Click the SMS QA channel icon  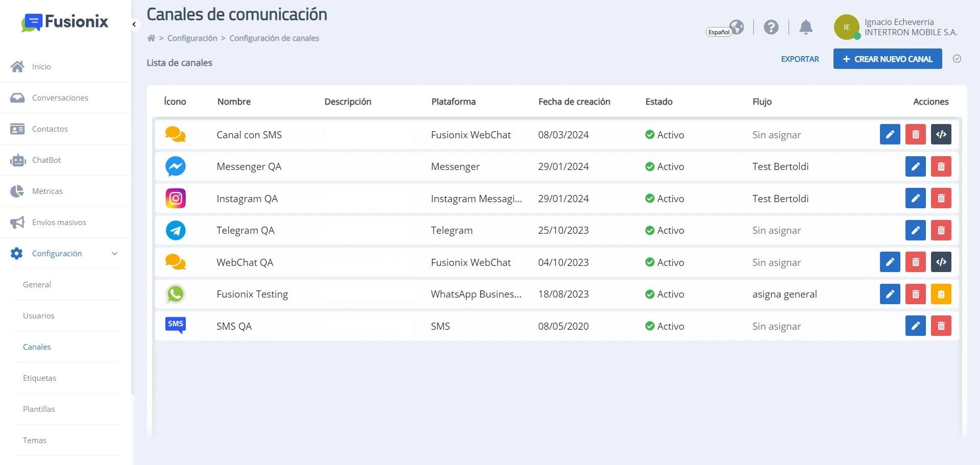176,325
